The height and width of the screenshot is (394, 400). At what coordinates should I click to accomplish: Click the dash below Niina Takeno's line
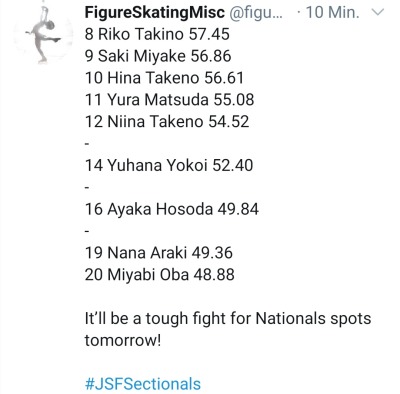pos(87,144)
